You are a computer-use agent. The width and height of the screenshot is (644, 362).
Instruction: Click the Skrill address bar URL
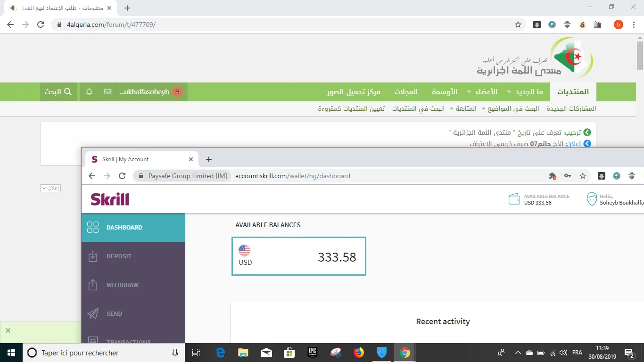[292, 176]
